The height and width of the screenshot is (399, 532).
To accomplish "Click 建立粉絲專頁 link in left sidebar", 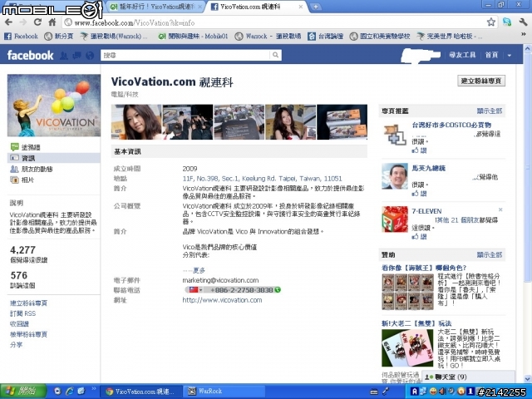I will [28, 303].
